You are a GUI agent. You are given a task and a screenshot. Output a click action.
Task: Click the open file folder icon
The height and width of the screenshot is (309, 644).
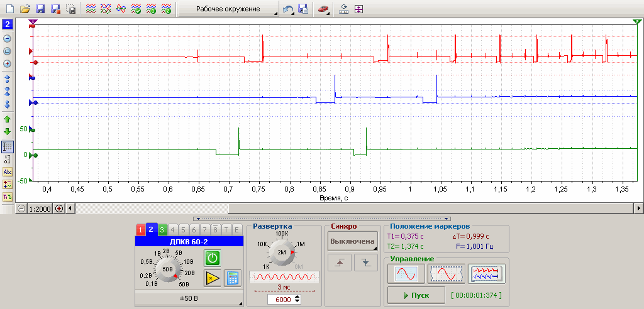25,9
